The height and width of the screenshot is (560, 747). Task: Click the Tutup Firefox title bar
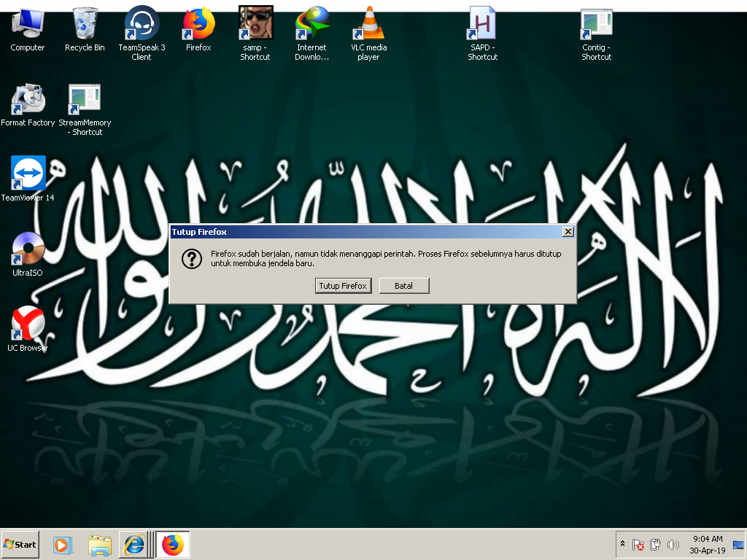366,231
